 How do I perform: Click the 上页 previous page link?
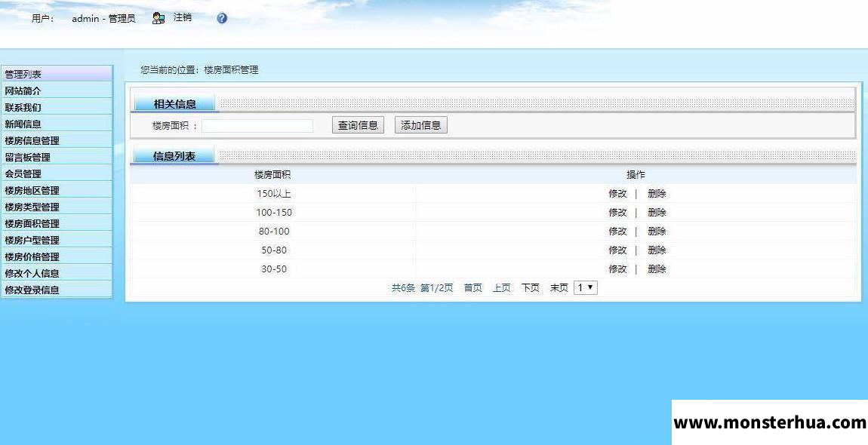point(501,288)
